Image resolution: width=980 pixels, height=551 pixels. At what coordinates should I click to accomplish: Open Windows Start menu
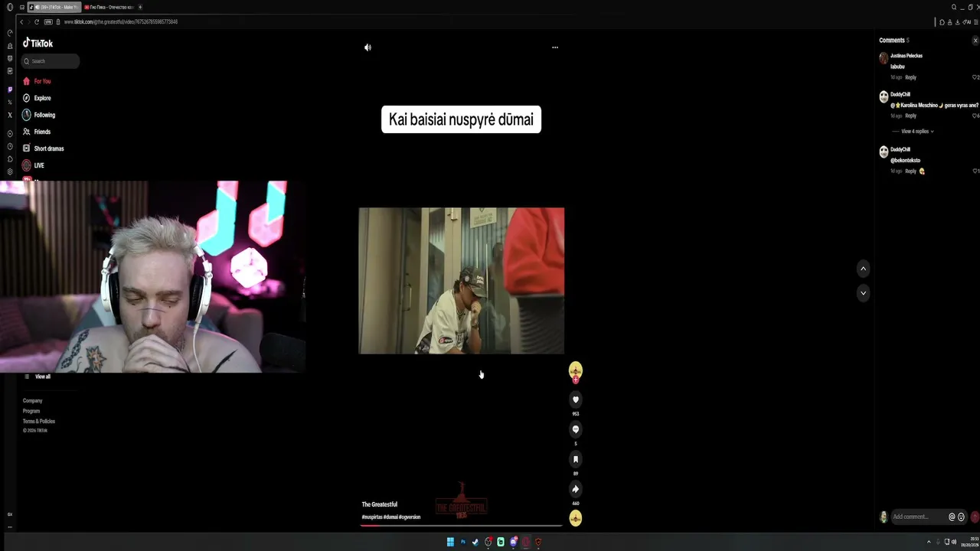coord(450,542)
